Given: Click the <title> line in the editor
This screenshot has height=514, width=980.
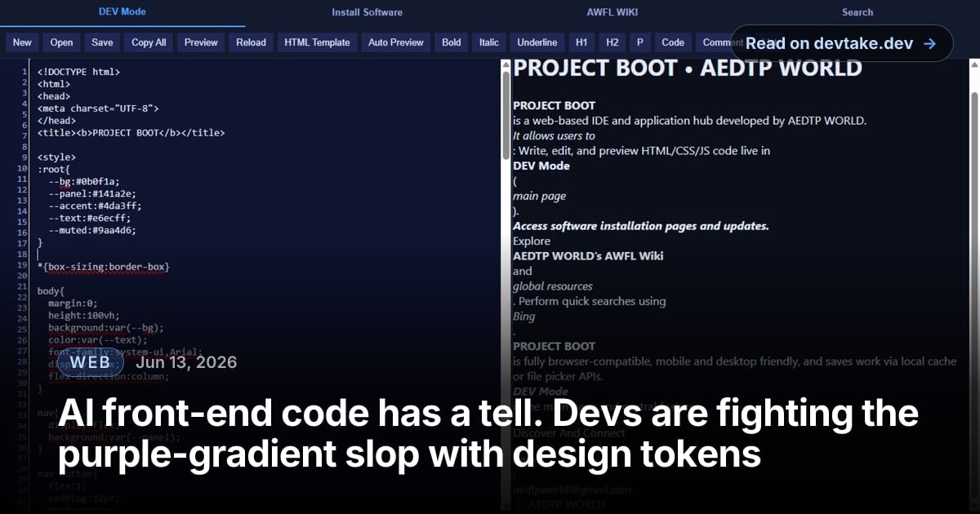Looking at the screenshot, I should pos(131,132).
